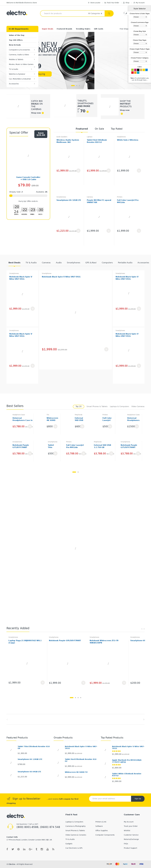Click Instagram icon in the footer

[x=42, y=849]
